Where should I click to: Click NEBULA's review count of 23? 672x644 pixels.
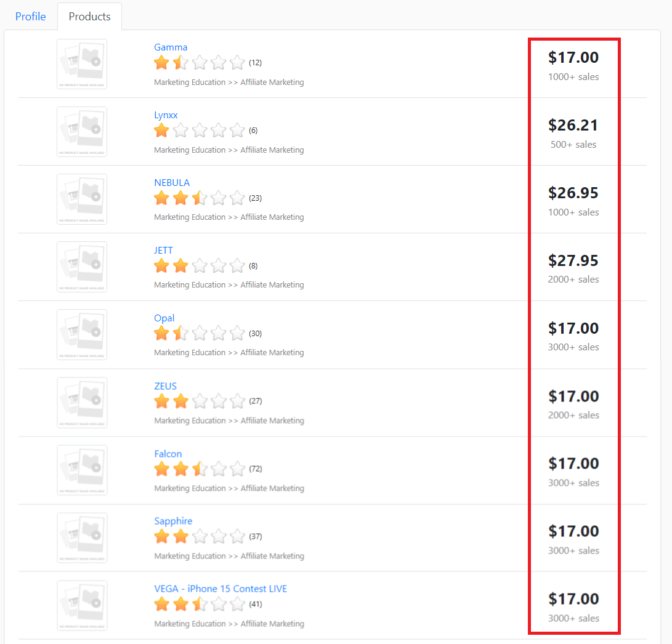click(x=255, y=198)
